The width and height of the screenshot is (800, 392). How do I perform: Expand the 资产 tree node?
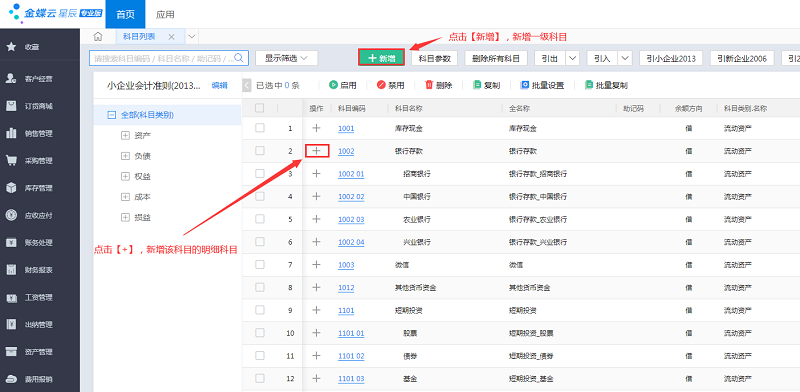point(125,136)
